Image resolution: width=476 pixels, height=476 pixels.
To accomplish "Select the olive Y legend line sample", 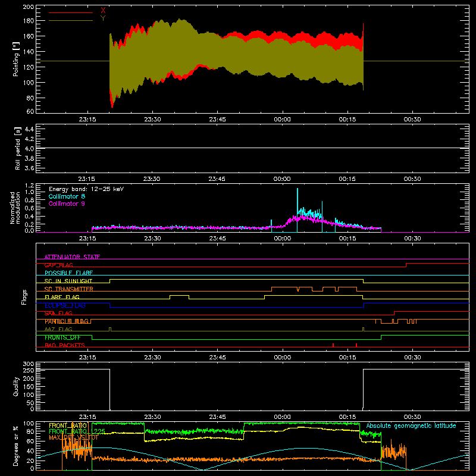I will click(x=71, y=20).
